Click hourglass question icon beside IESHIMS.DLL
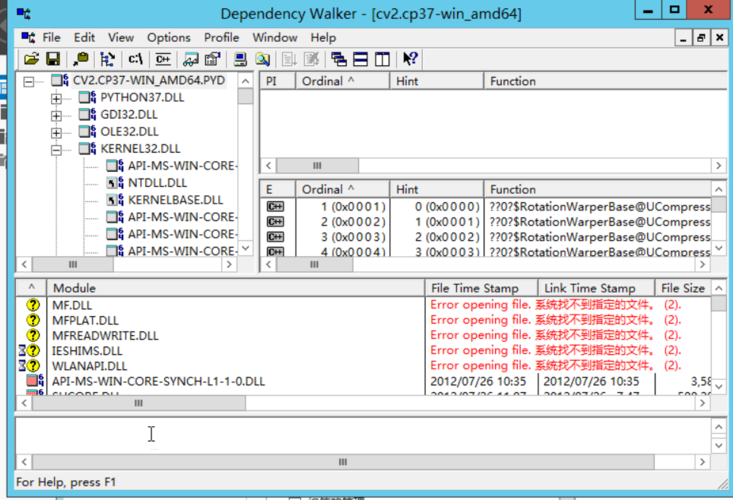733x500 pixels. 29,350
